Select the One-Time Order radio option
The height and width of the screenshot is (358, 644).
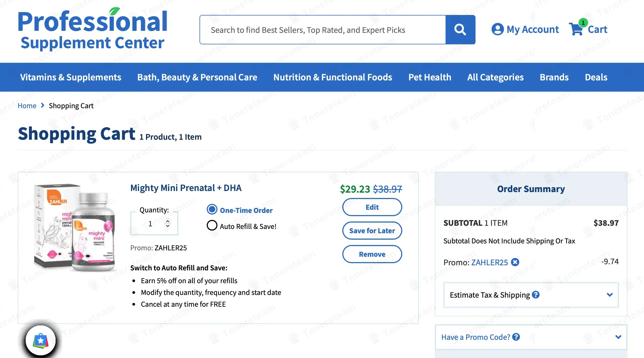[x=212, y=210]
